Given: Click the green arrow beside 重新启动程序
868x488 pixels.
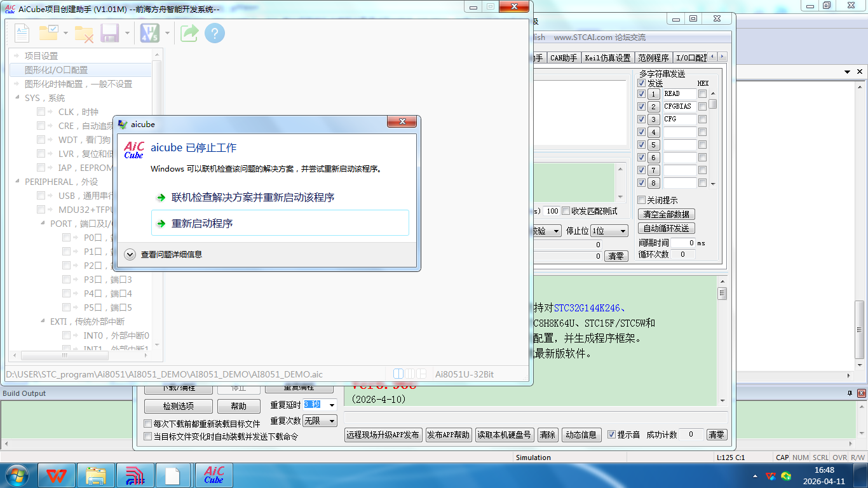Looking at the screenshot, I should coord(161,224).
